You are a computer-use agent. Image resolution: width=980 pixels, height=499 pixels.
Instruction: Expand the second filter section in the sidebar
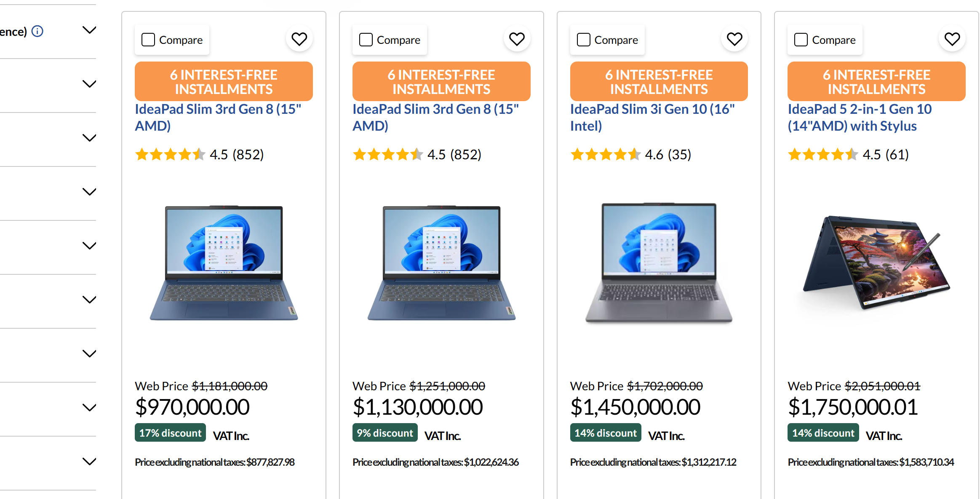click(89, 84)
